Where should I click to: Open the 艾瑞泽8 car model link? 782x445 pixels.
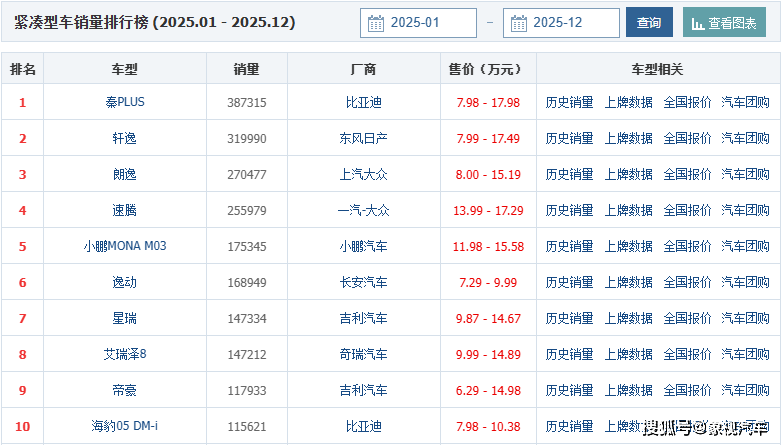pos(125,354)
